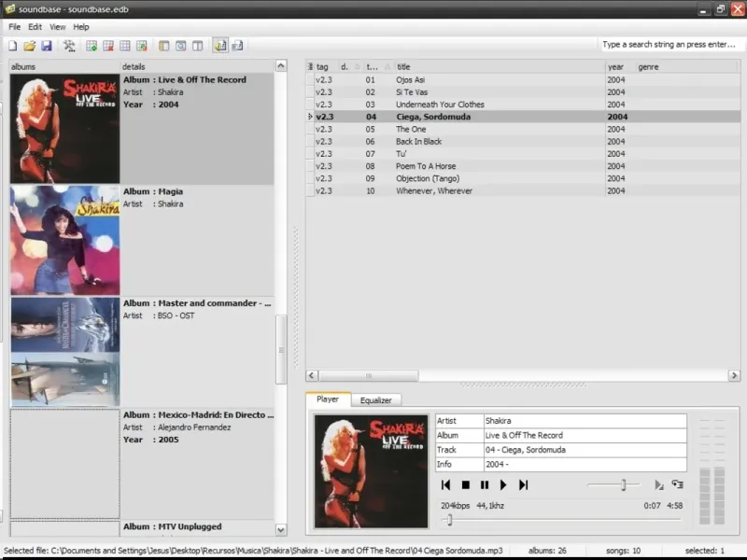This screenshot has height=560, width=747.
Task: Go back to the previous track
Action: [x=445, y=484]
